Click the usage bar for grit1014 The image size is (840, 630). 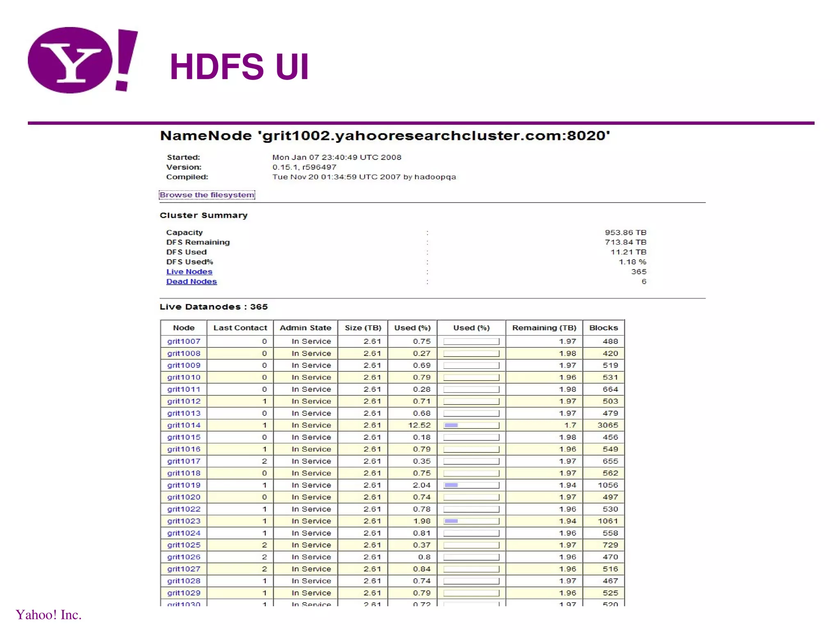[x=471, y=425]
